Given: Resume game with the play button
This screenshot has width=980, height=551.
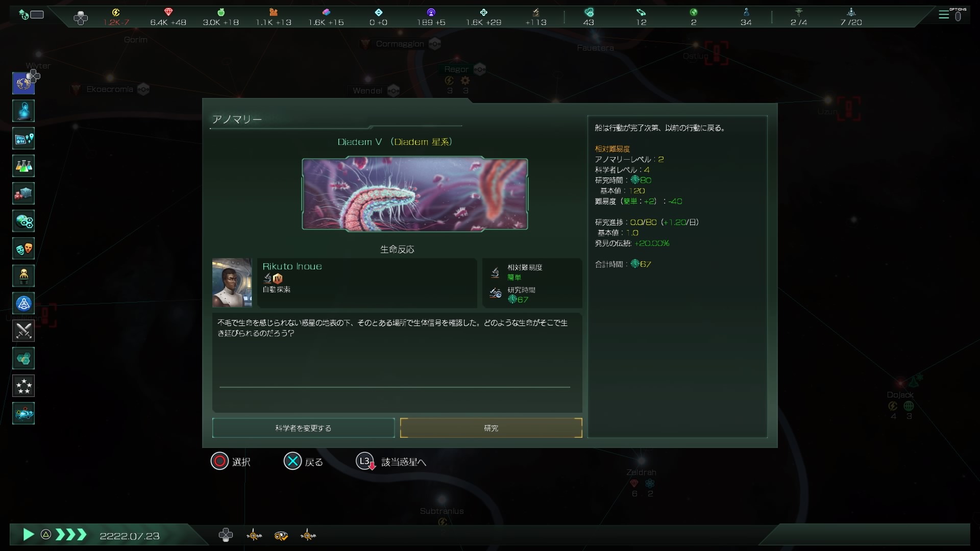Looking at the screenshot, I should tap(29, 535).
